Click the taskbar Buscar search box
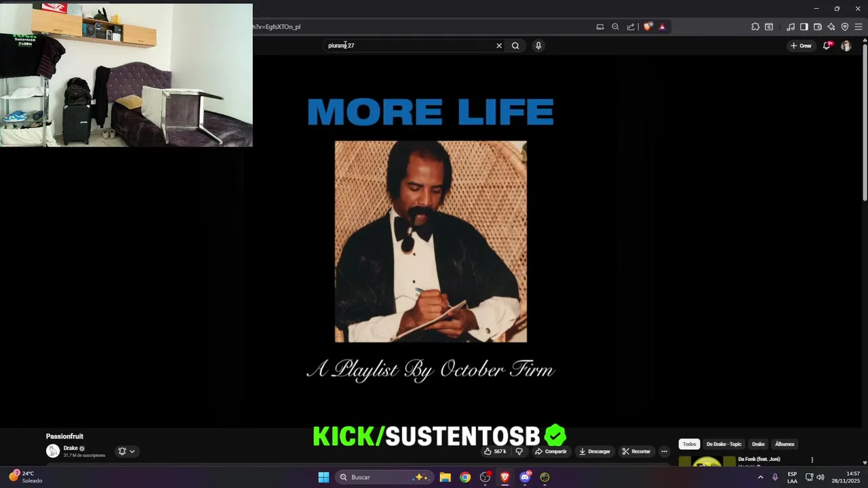 pyautogui.click(x=386, y=477)
